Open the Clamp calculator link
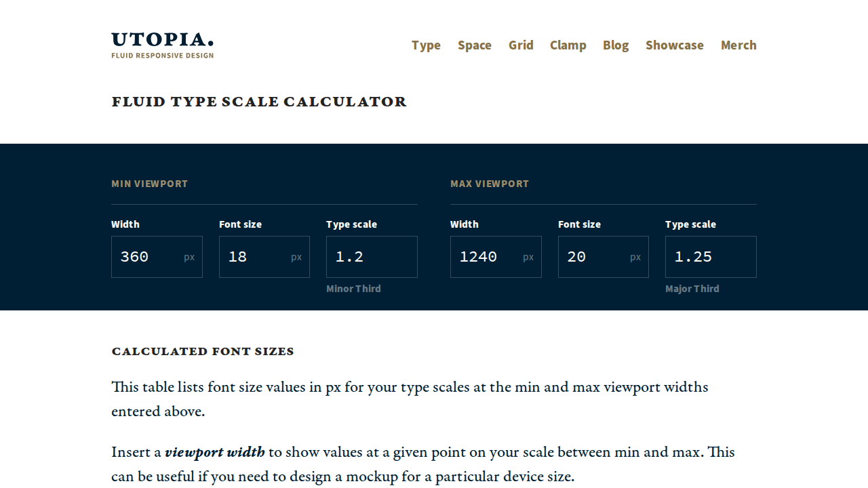The height and width of the screenshot is (488, 868). click(568, 45)
